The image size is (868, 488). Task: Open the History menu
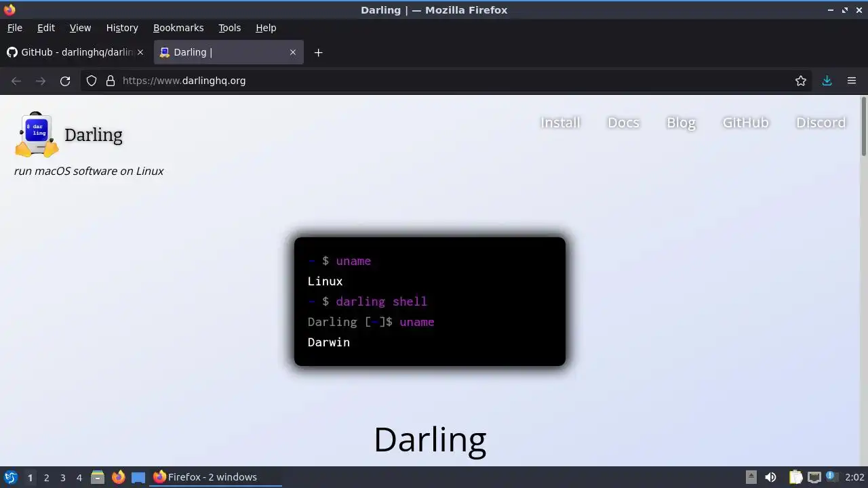[122, 28]
